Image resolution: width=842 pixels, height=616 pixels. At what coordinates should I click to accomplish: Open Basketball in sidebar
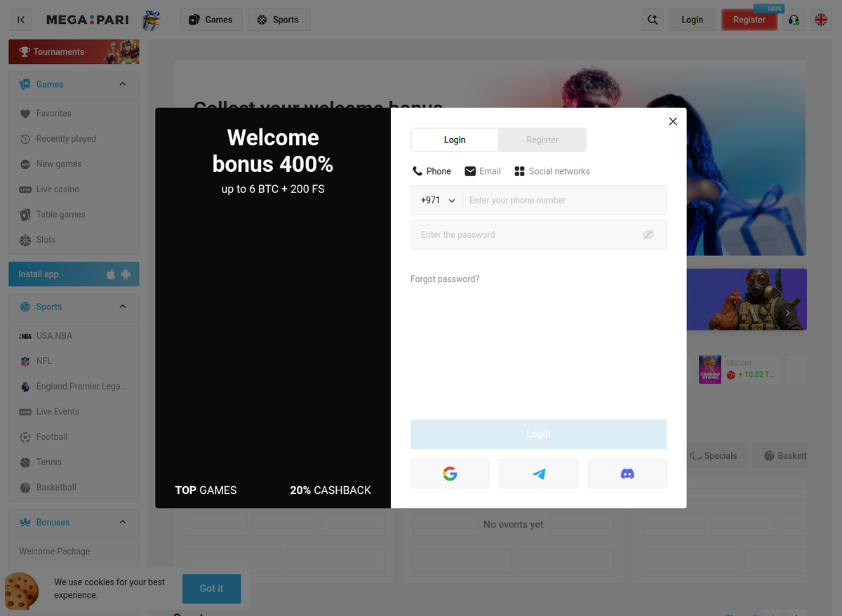(x=74, y=487)
